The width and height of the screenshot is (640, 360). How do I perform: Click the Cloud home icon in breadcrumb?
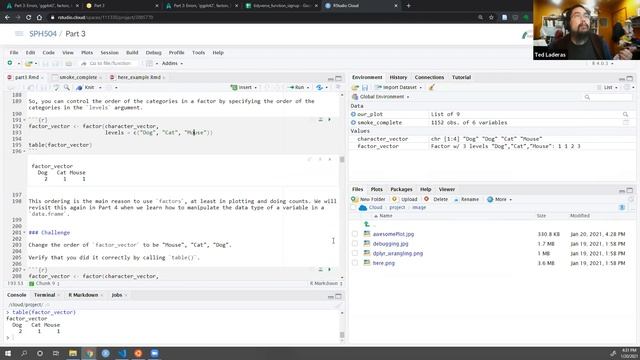[x=362, y=208]
